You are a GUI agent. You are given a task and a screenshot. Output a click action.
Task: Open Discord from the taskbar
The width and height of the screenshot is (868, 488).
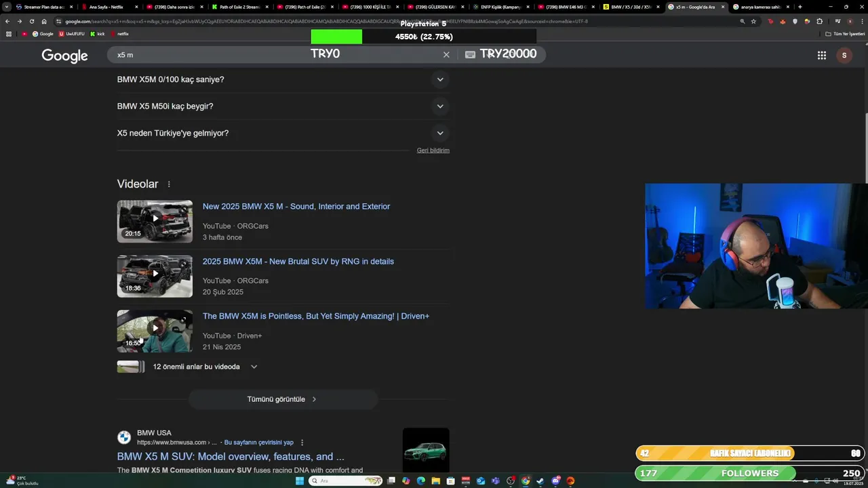(x=555, y=481)
